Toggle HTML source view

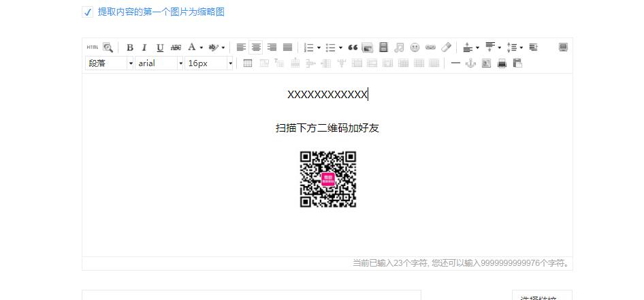(x=93, y=48)
